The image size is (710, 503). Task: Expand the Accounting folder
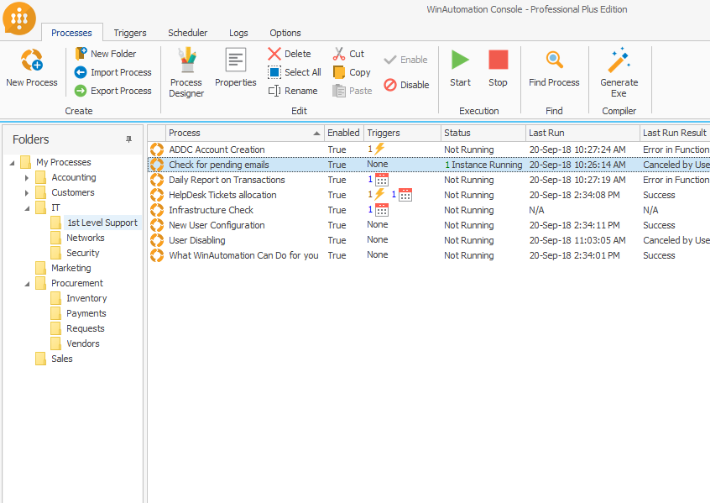(26, 178)
